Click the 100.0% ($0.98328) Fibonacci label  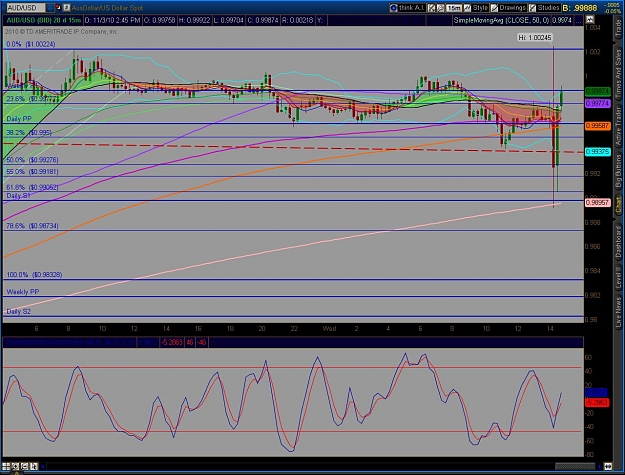(34, 275)
